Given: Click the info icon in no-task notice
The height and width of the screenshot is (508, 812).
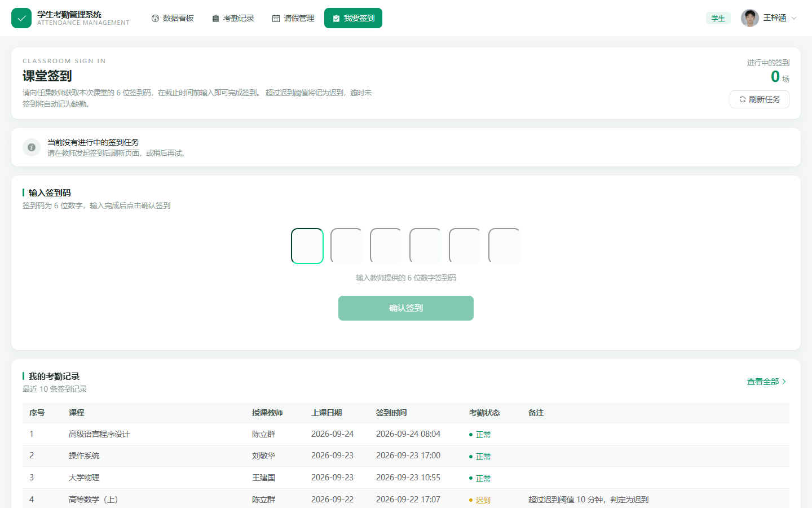Looking at the screenshot, I should 32,147.
